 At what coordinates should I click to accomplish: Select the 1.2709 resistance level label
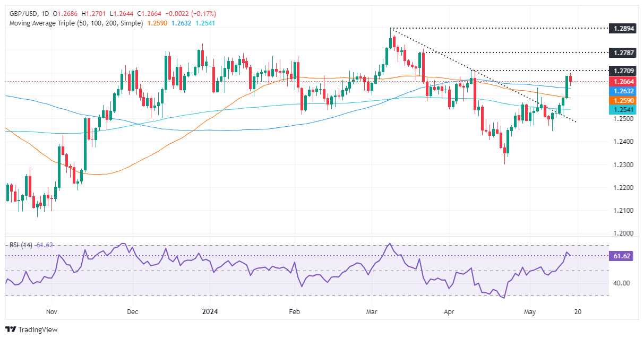click(624, 71)
